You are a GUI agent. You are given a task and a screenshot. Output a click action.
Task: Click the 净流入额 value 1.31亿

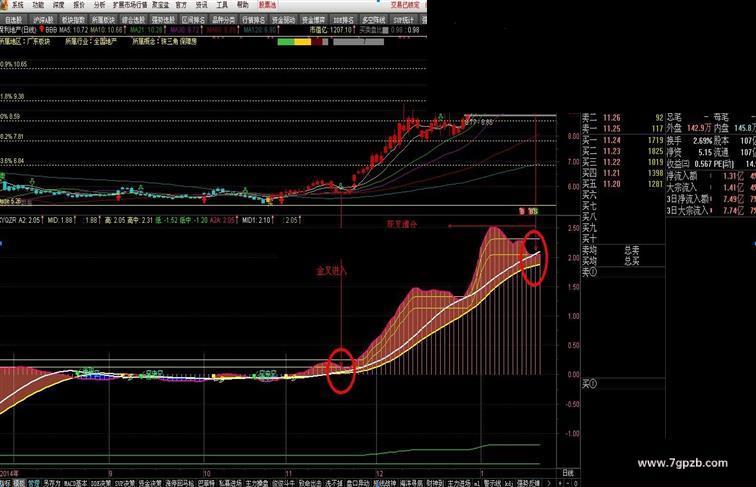tap(733, 176)
